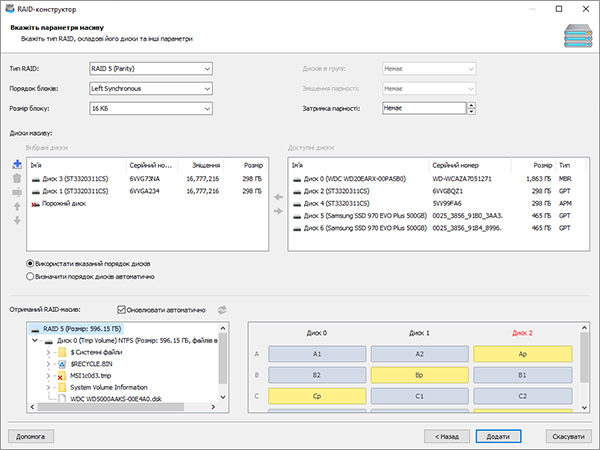Click drive icon of Диск 5 Samsung SSD

(x=297, y=216)
